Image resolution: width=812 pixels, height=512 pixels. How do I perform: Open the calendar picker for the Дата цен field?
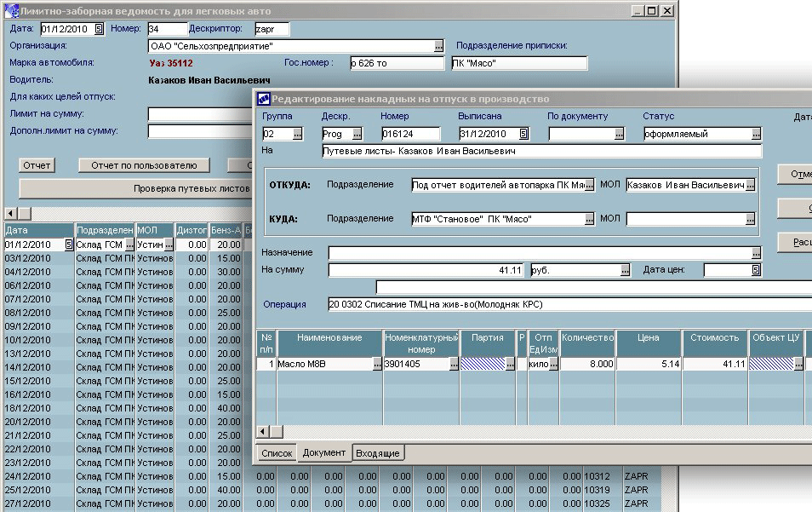point(755,270)
